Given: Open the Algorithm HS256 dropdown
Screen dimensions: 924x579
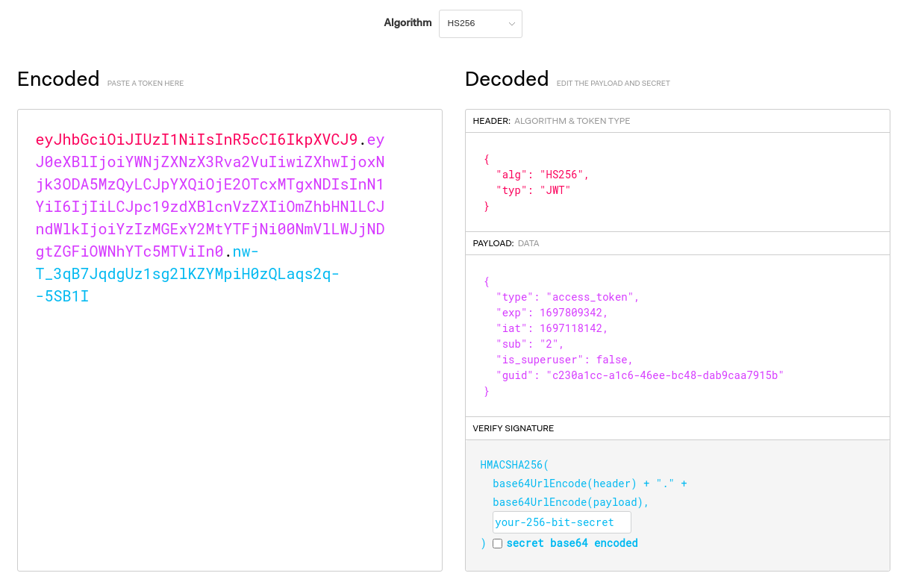Looking at the screenshot, I should 480,24.
